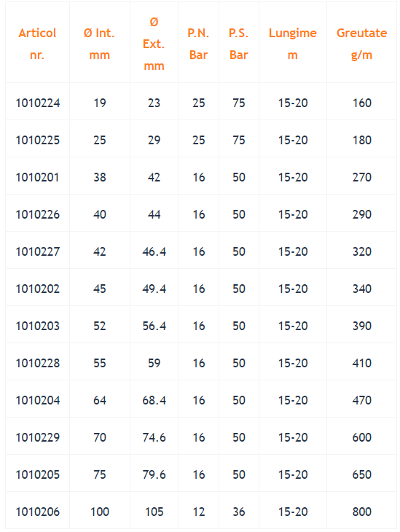The height and width of the screenshot is (532, 400).
Task: Click the Ø Ext. mm column header
Action: 154,44
